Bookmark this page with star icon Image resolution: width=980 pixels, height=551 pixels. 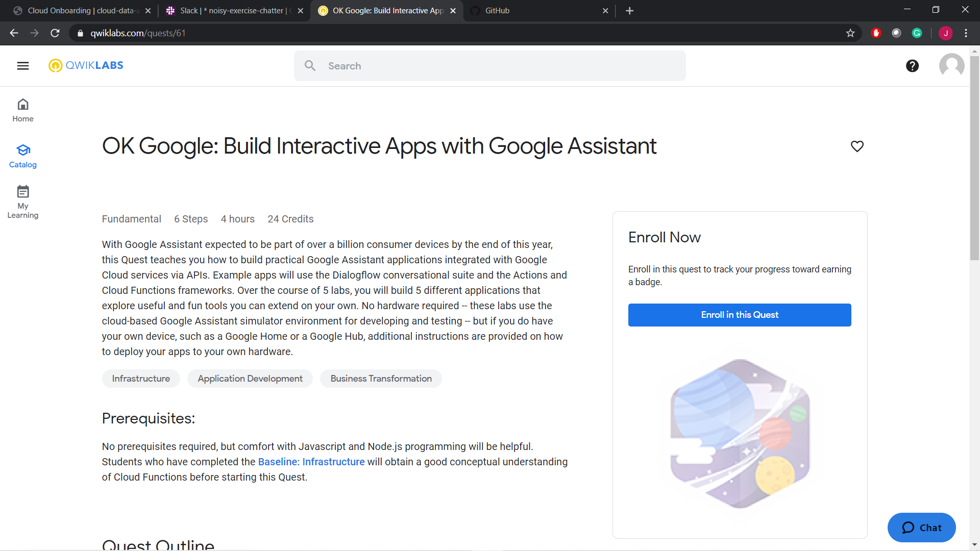coord(850,33)
